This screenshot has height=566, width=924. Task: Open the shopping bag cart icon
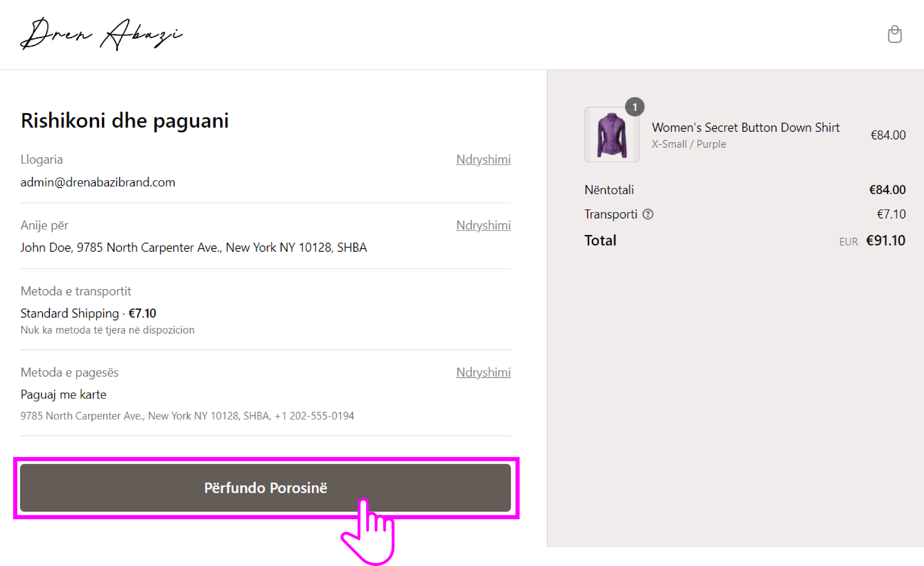894,34
